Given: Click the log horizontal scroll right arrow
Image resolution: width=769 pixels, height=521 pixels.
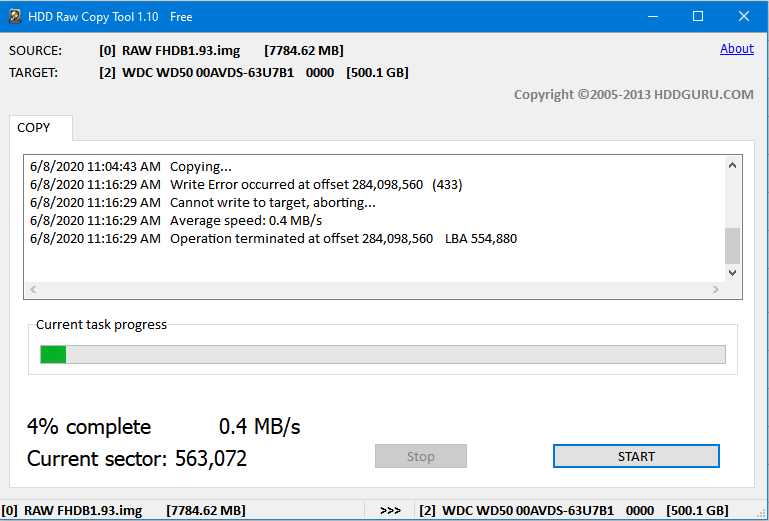Looking at the screenshot, I should point(716,289).
